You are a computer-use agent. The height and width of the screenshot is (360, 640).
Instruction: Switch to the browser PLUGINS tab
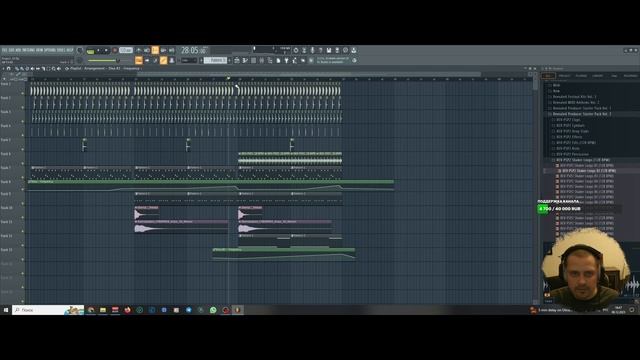[581, 76]
